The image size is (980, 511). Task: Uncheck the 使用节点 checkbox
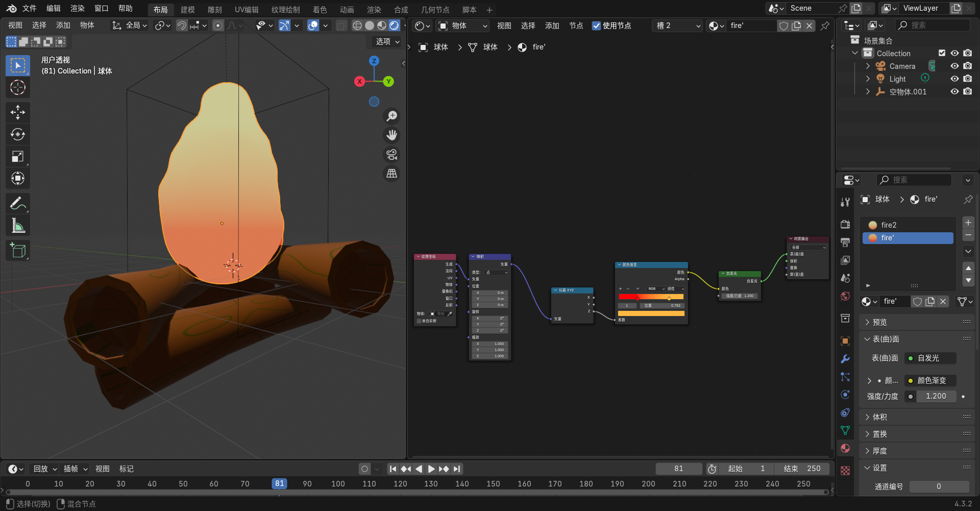point(596,26)
